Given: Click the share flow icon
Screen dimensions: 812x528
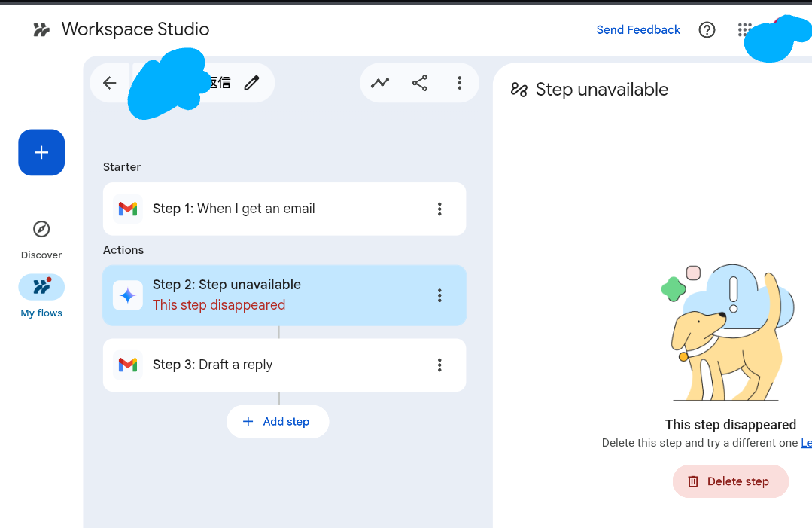Looking at the screenshot, I should pyautogui.click(x=420, y=83).
